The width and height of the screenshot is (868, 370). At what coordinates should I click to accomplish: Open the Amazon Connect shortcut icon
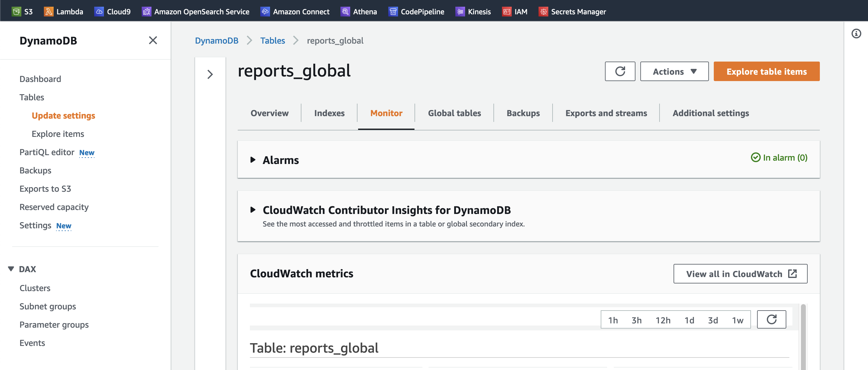265,12
